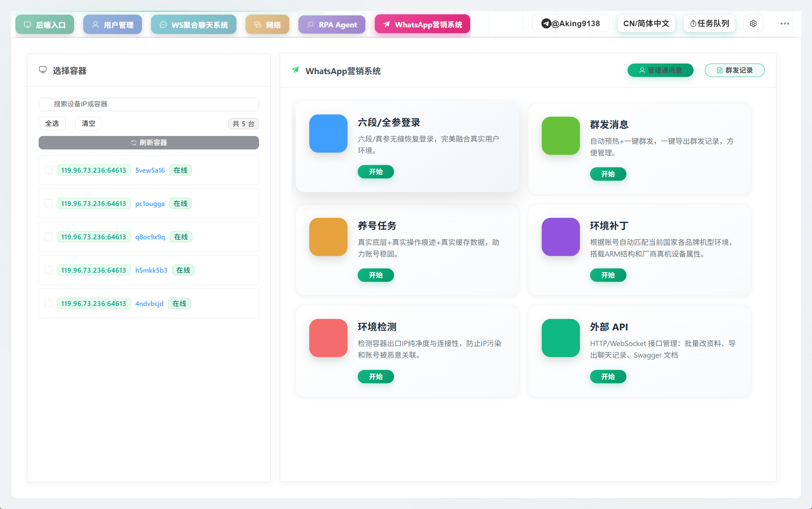Tick the checkbox for container 4ndvbcjd
812x509 pixels.
pyautogui.click(x=49, y=303)
